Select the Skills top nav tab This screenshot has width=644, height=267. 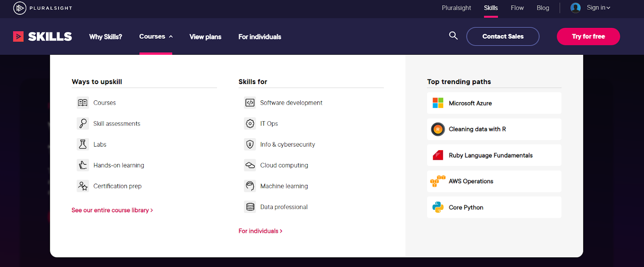pyautogui.click(x=491, y=8)
